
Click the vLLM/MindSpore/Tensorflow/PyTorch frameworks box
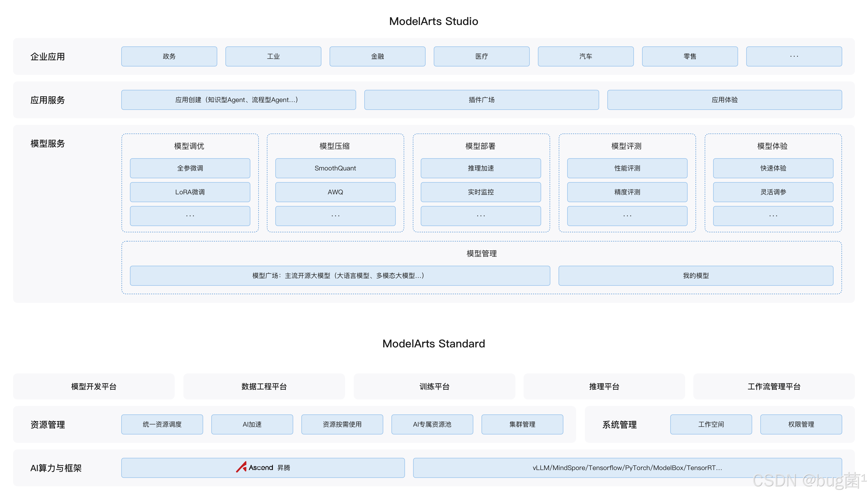(x=627, y=468)
